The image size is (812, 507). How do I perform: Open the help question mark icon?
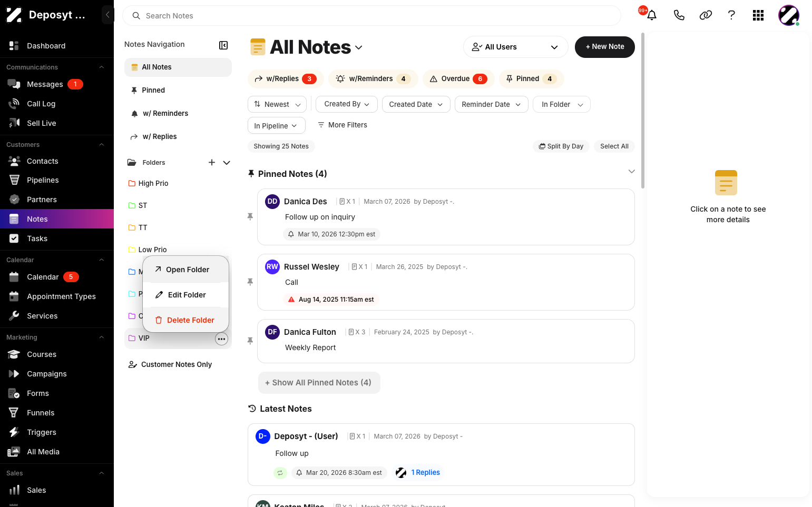click(x=731, y=15)
